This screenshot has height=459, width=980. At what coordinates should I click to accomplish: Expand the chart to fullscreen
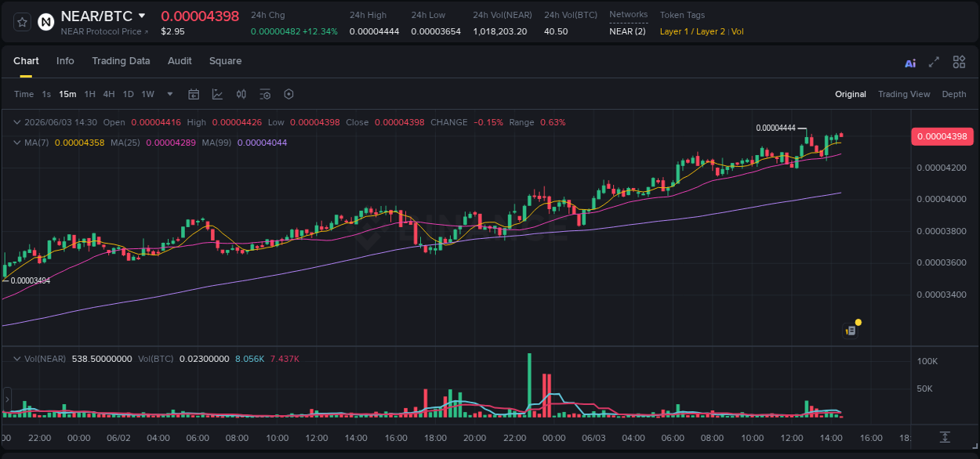(934, 62)
